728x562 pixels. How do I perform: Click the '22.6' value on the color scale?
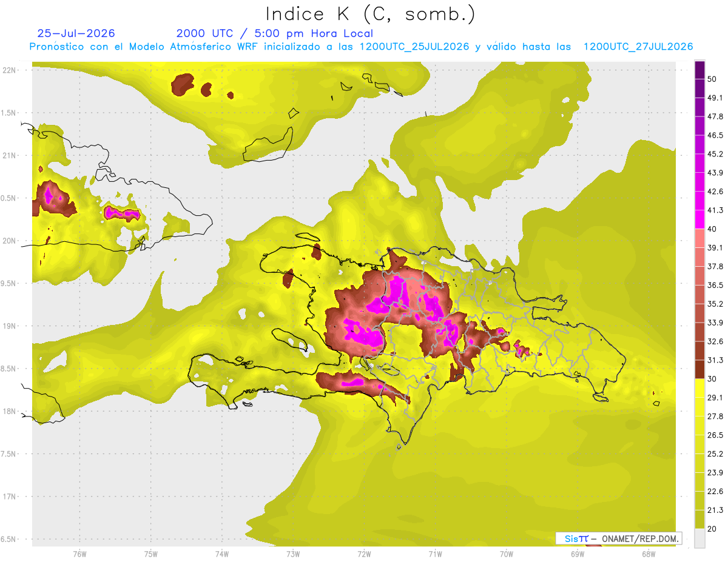[x=715, y=492]
